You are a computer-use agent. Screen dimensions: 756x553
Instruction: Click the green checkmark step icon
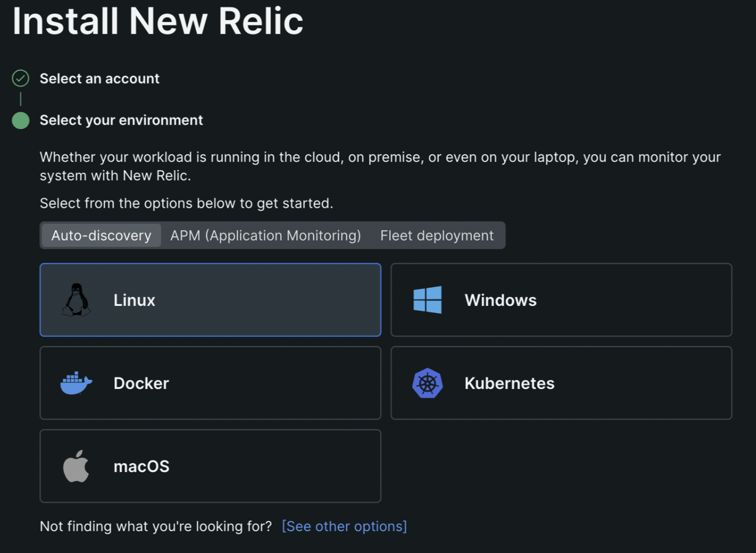click(x=21, y=79)
